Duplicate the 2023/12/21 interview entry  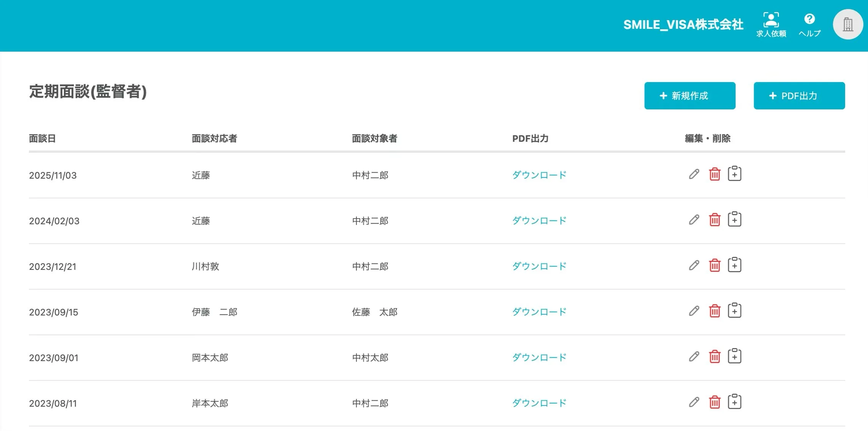[x=734, y=265]
